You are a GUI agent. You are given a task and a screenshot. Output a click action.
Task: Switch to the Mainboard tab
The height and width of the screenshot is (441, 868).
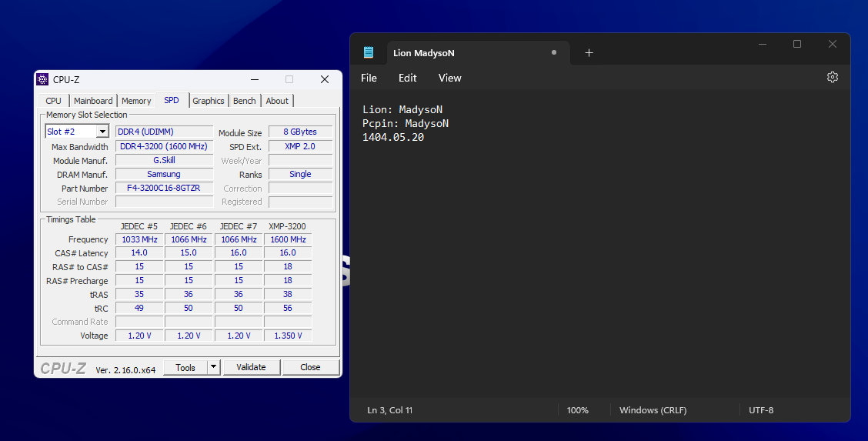coord(93,101)
